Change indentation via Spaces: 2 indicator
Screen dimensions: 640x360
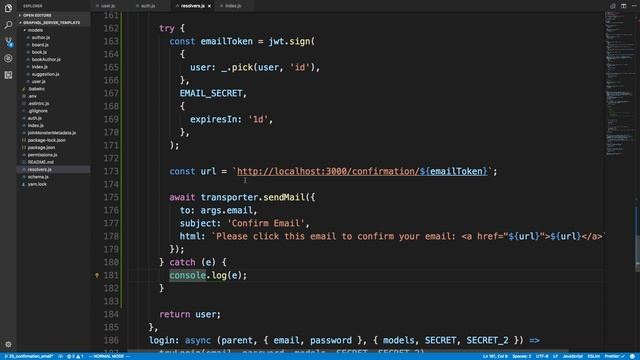(x=522, y=356)
